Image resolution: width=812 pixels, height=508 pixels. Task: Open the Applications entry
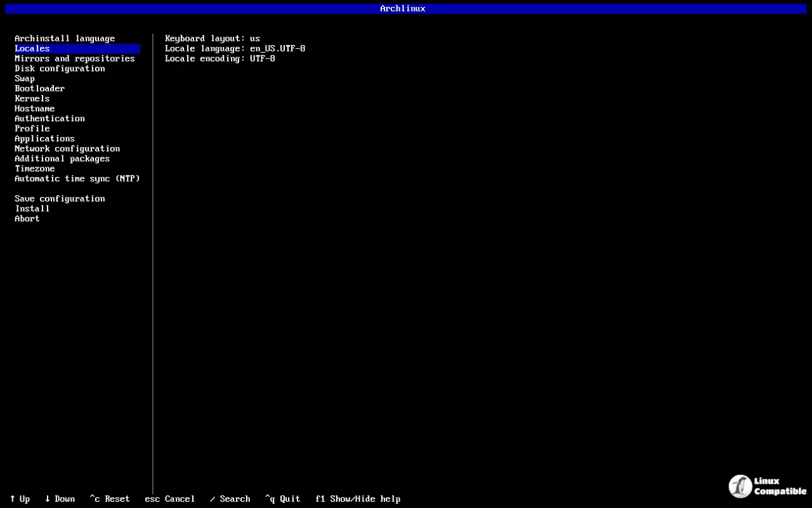click(44, 139)
